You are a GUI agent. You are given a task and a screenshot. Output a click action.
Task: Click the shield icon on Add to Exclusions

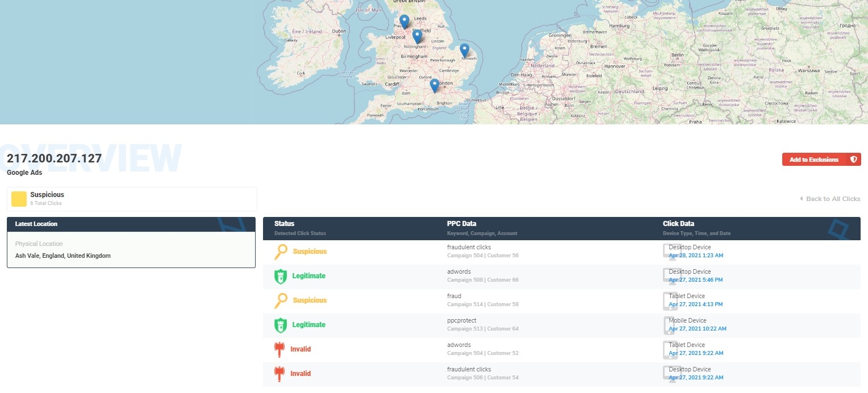pyautogui.click(x=853, y=160)
